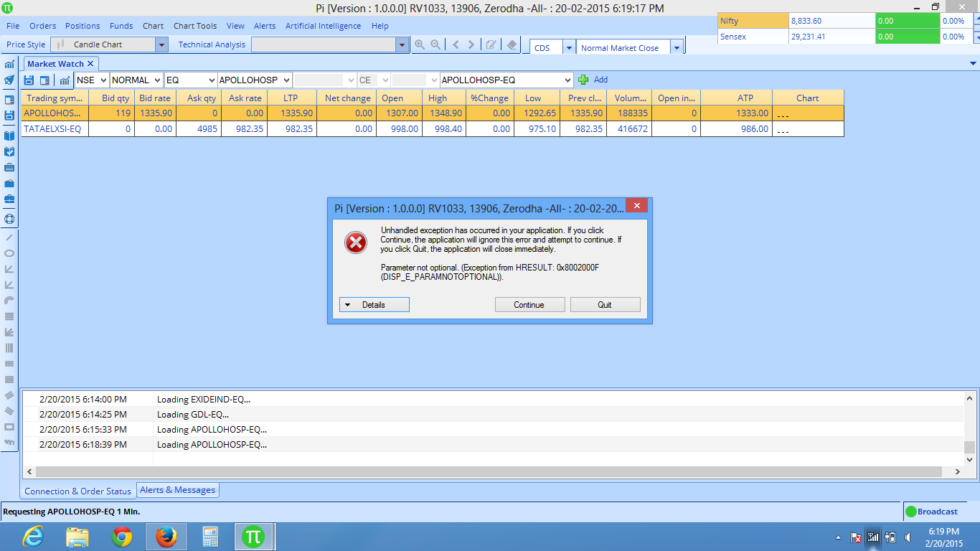
Task: Click the scroll left arrow icon
Action: [x=456, y=44]
